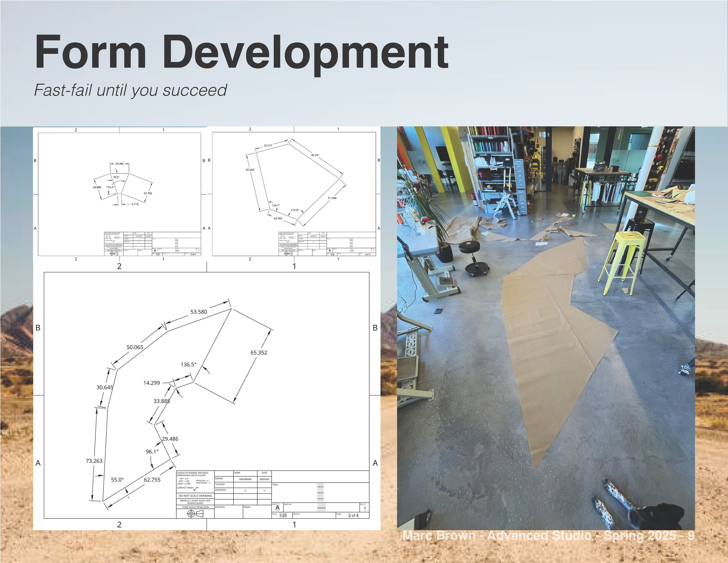Click the size A box in the title block
The height and width of the screenshot is (563, 728).
pyautogui.click(x=277, y=508)
